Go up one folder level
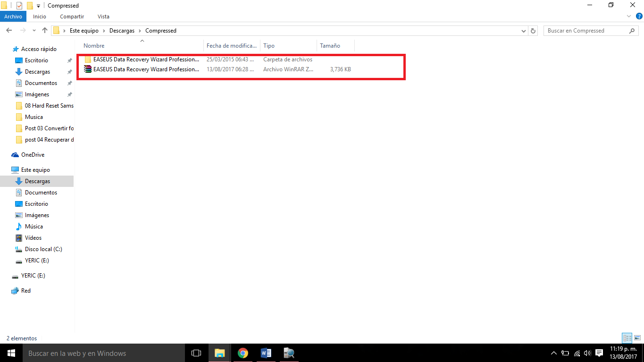Image resolution: width=644 pixels, height=362 pixels. tap(45, 30)
